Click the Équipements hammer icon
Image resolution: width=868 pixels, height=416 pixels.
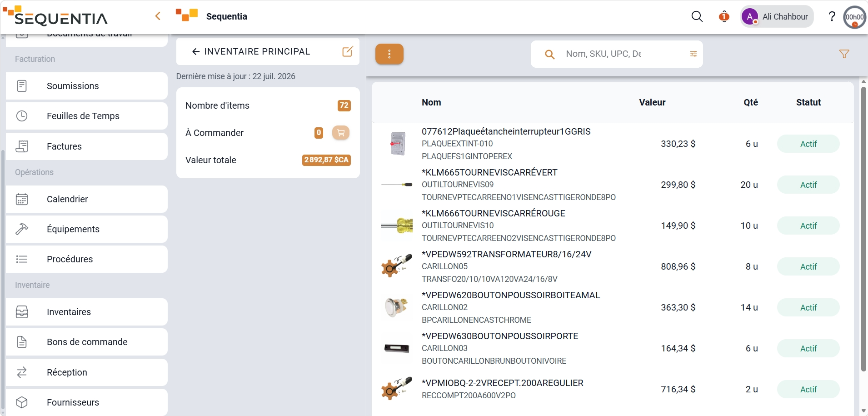pos(22,229)
